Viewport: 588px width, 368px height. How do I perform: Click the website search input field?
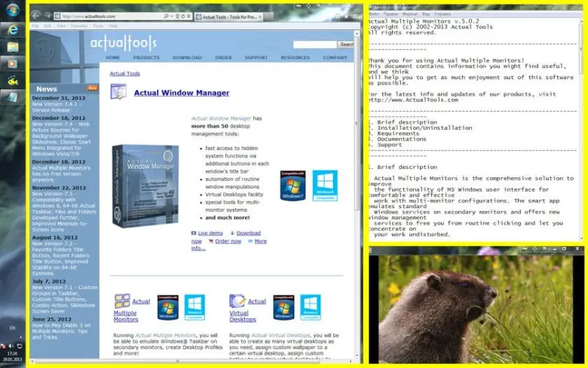(x=314, y=44)
